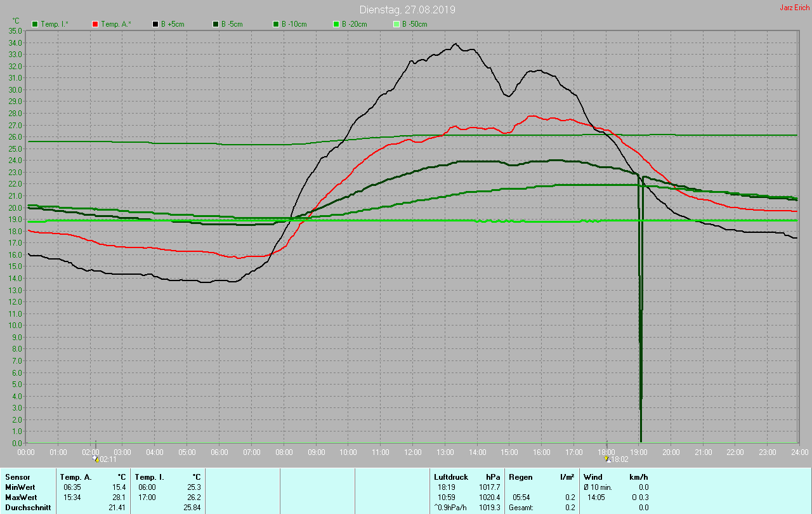This screenshot has height=514, width=812.
Task: Click the red Temp. A. legend swatch
Action: pyautogui.click(x=95, y=24)
